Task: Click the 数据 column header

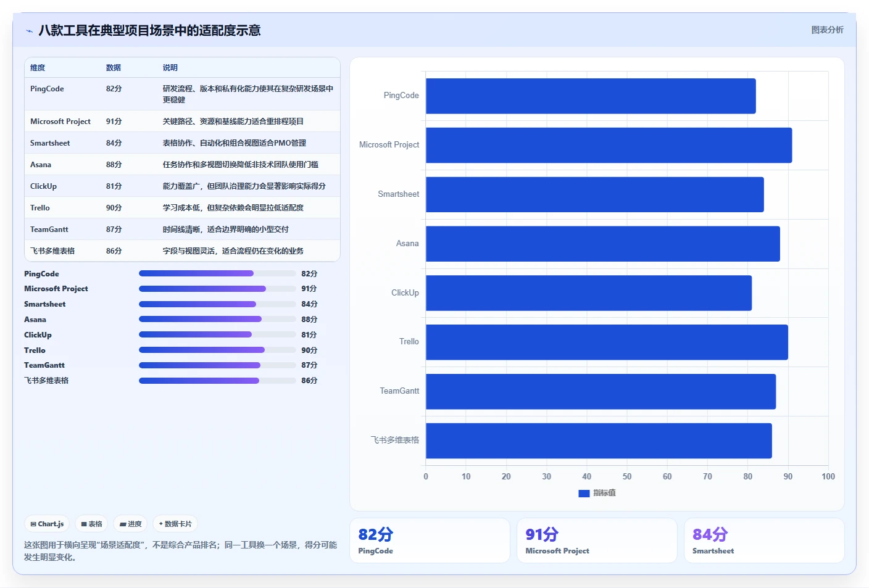Action: tap(114, 68)
